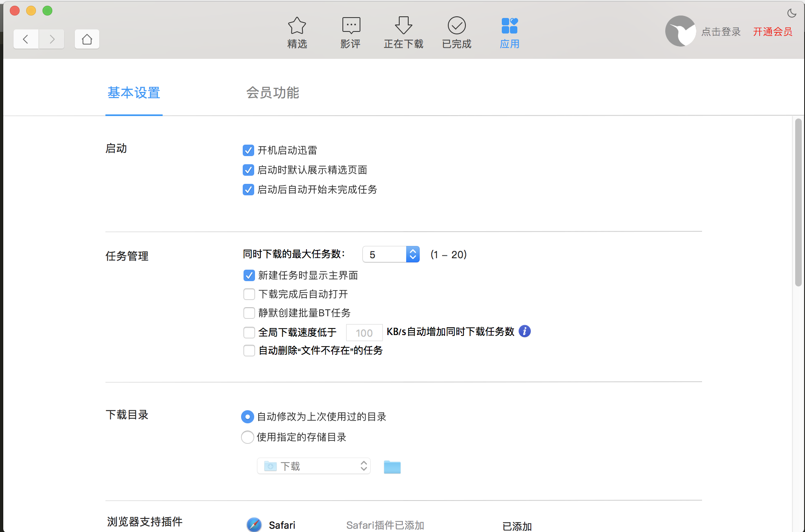The width and height of the screenshot is (805, 532).
Task: Open the 下载 folder dropdown
Action: tap(314, 466)
